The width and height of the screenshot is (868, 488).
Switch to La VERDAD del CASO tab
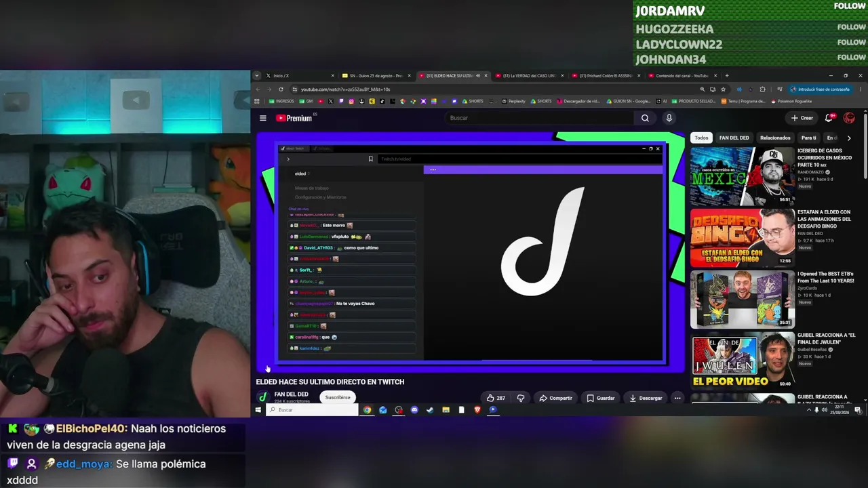pyautogui.click(x=530, y=76)
